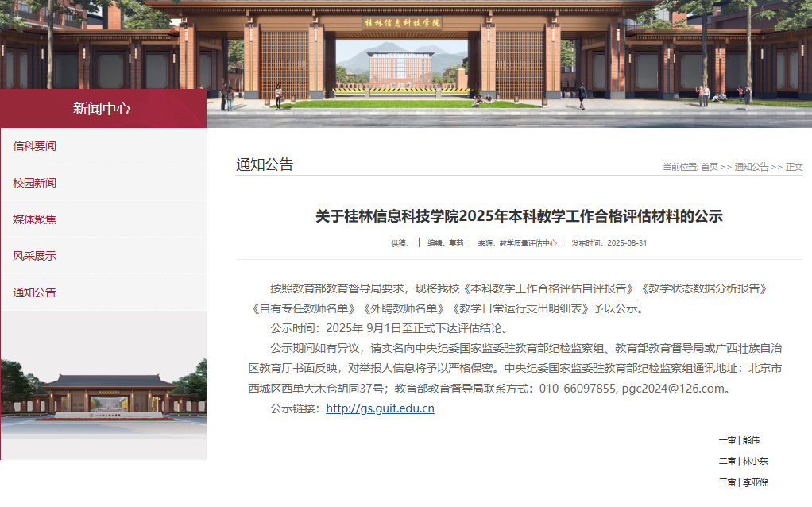Click the editor name 莫莉
The image size is (812, 507).
456,243
